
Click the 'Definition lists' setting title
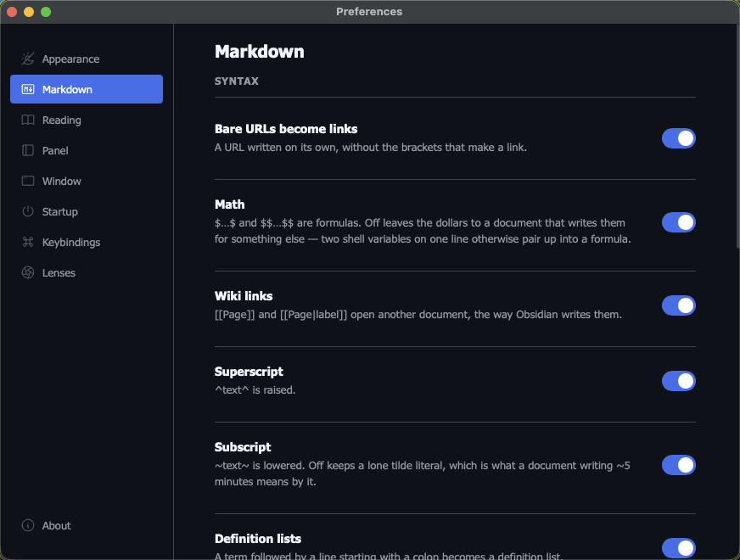[258, 538]
